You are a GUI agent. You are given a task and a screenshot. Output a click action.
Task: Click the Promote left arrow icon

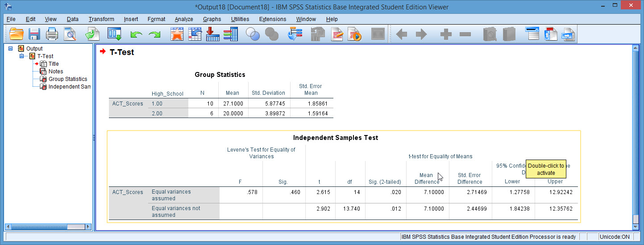402,34
